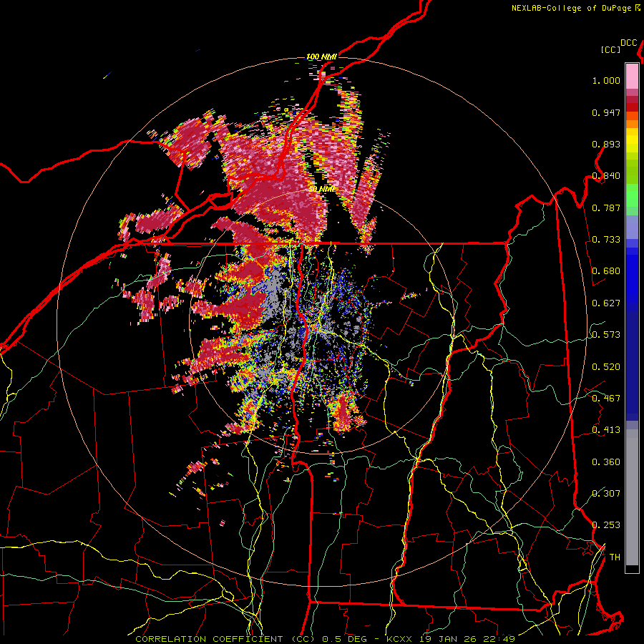Pick the yellow swatch on the color bar
The height and width of the screenshot is (644, 644).
[632, 140]
